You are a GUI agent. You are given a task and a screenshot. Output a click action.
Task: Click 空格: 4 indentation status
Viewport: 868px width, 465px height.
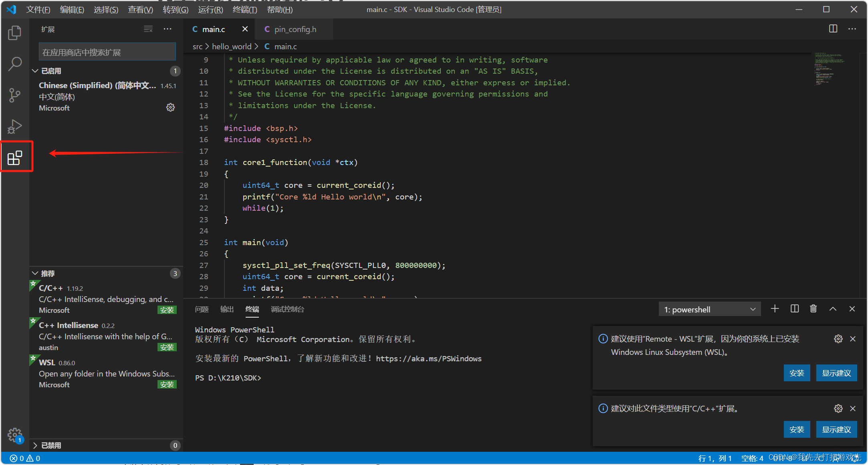752,459
